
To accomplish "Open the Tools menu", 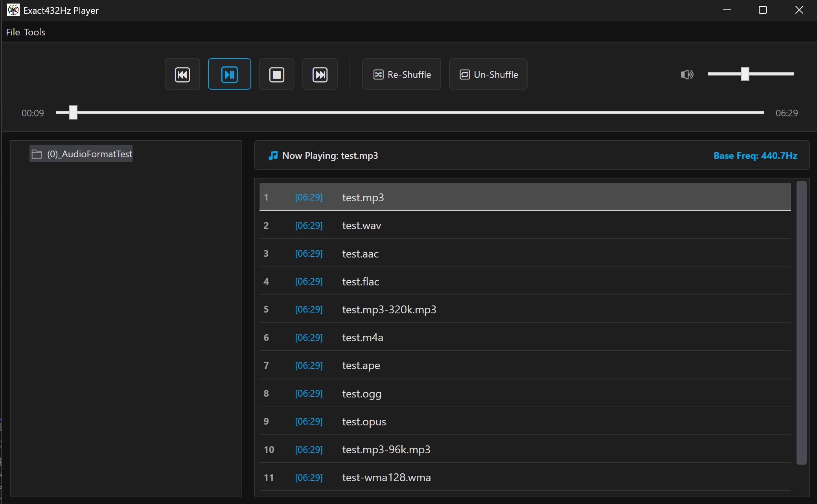I will tap(35, 32).
